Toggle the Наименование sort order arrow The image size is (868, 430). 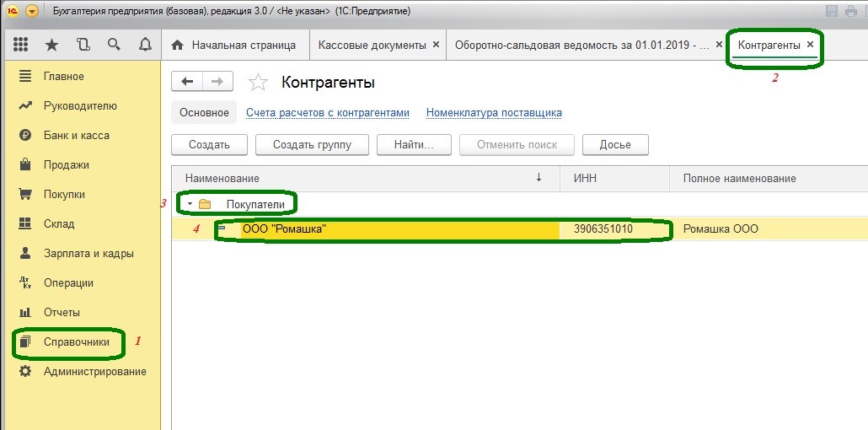point(539,178)
